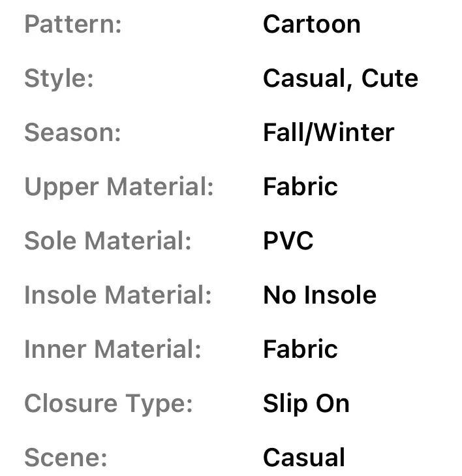462x476 pixels.
Task: Click the Sole Material label
Action: [108, 241]
